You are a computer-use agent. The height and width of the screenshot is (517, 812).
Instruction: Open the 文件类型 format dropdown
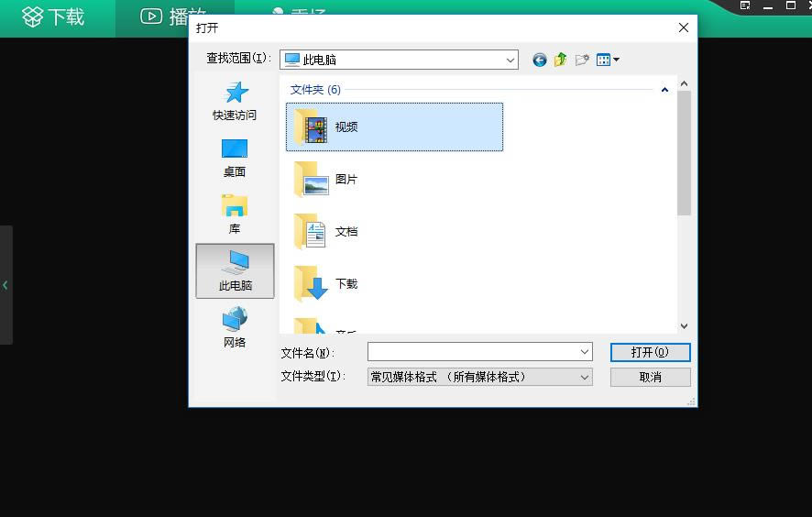(x=479, y=377)
